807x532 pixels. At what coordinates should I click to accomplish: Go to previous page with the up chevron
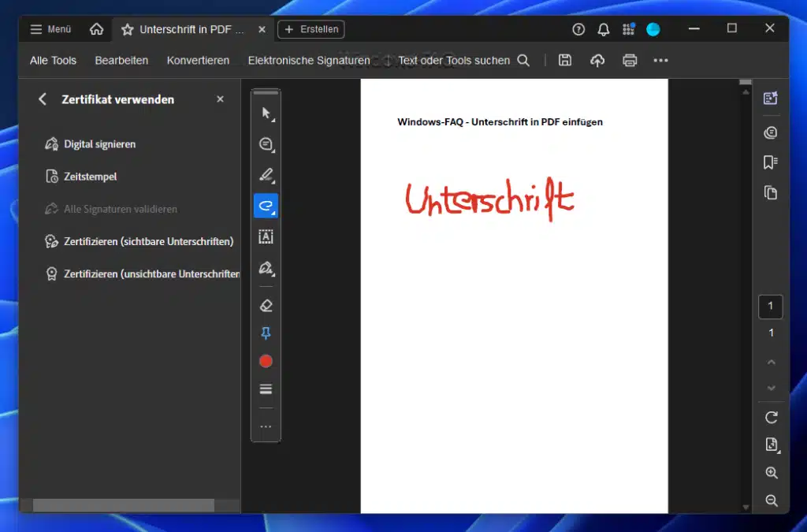(x=771, y=363)
